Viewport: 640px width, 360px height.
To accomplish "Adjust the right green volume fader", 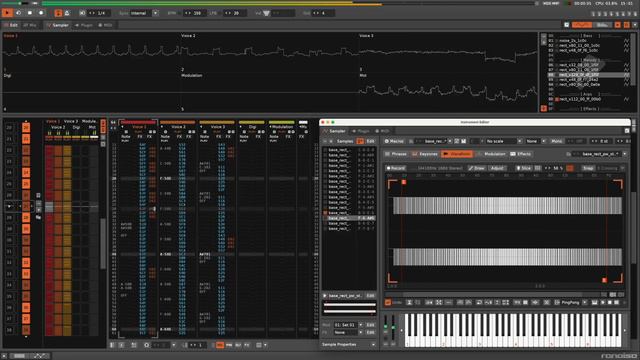I will pyautogui.click(x=393, y=328).
